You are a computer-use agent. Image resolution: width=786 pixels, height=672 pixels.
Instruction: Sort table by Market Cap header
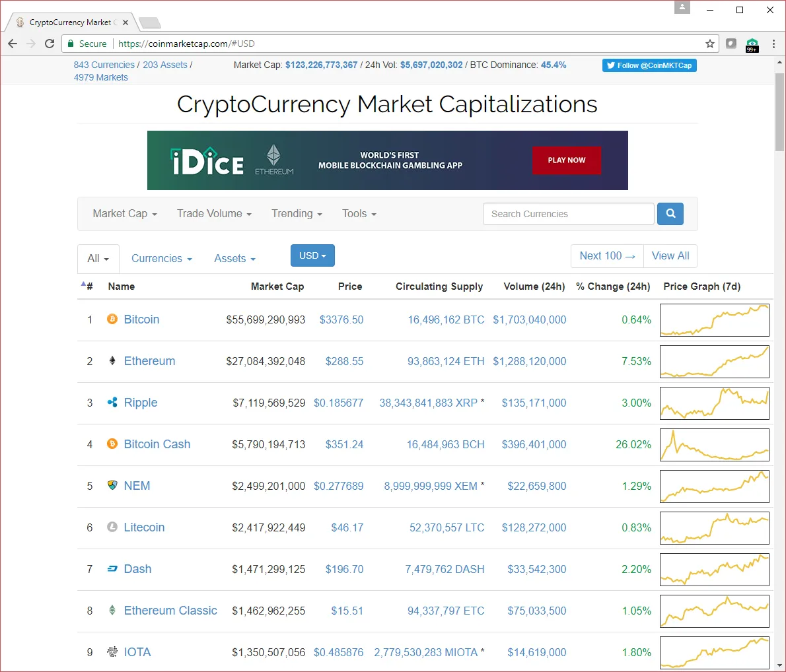[277, 286]
